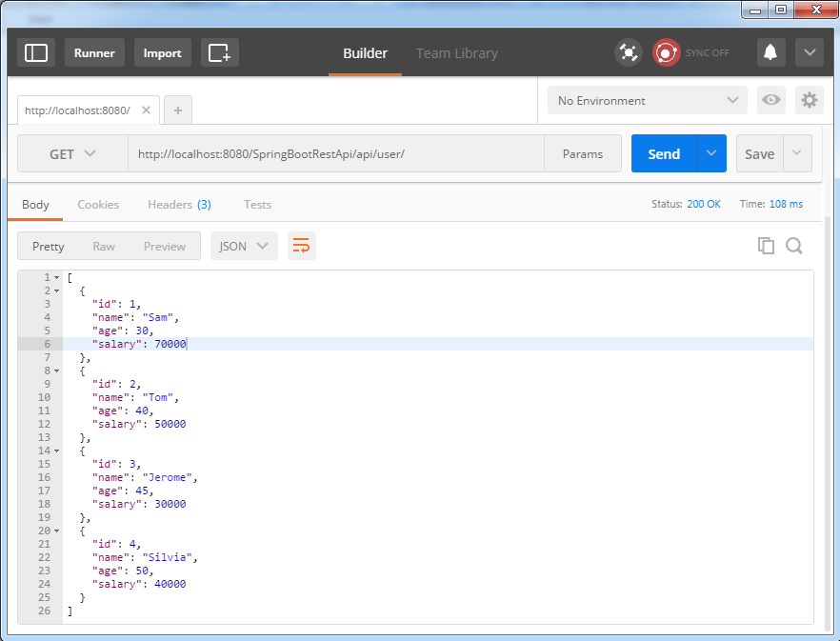Toggle the sidebar panel icon
Viewport: 840px width, 641px height.
(x=35, y=52)
